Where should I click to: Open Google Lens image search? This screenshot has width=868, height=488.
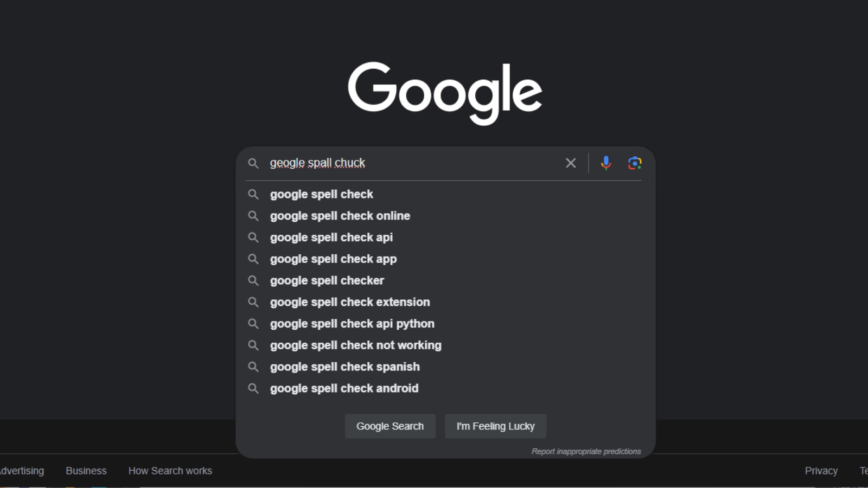(x=634, y=163)
